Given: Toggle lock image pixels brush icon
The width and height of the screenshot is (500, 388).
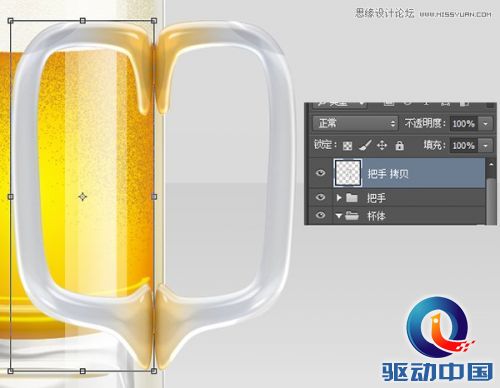Looking at the screenshot, I should 365,145.
